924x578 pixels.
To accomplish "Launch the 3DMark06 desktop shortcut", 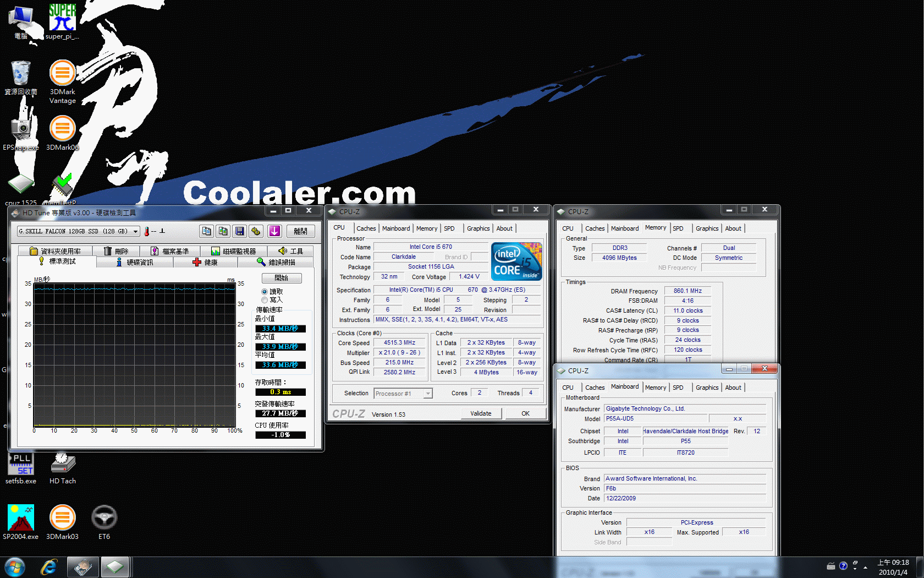I will point(62,133).
